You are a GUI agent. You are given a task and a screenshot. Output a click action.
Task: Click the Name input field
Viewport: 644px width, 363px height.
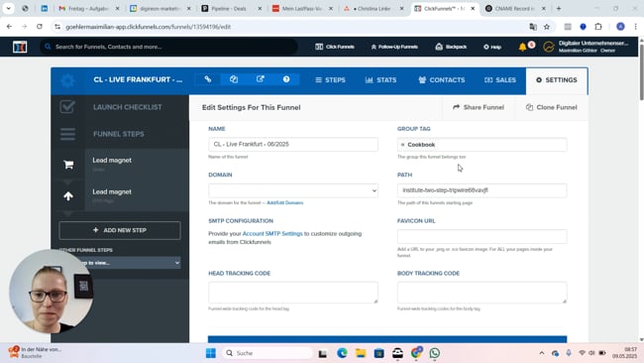coord(293,144)
